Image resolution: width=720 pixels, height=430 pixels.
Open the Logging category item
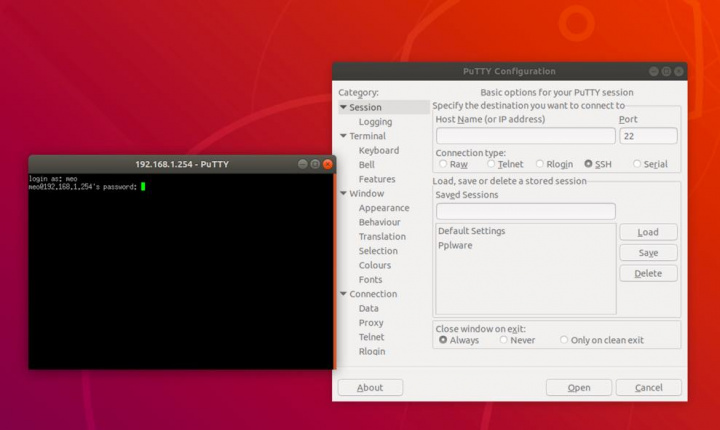point(375,122)
